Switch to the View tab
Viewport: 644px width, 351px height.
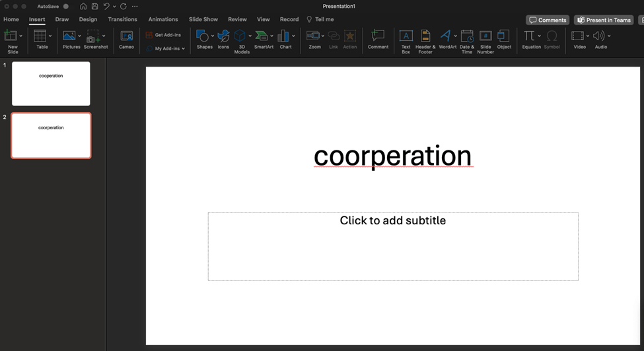[264, 19]
